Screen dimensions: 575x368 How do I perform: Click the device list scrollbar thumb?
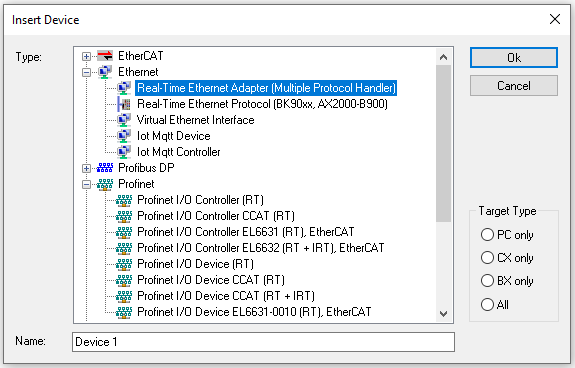[443, 143]
